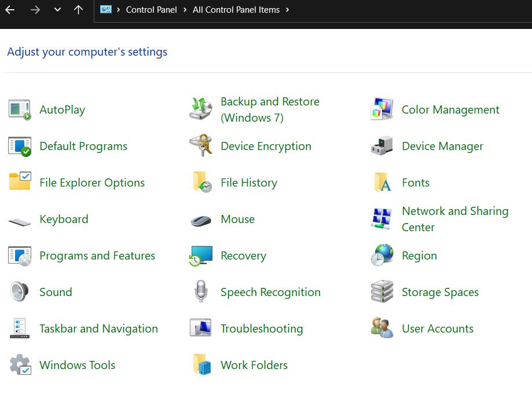
Task: Open the Recovery link
Action: (x=243, y=255)
